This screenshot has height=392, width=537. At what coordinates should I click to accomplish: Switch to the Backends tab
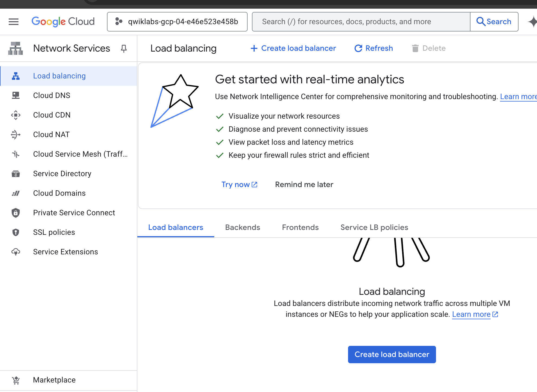(x=242, y=227)
